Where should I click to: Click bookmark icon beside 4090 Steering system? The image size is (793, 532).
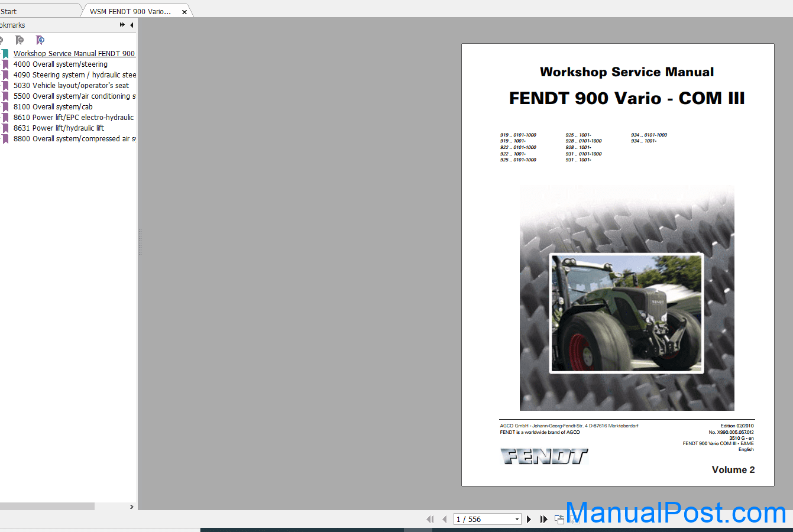click(x=5, y=75)
